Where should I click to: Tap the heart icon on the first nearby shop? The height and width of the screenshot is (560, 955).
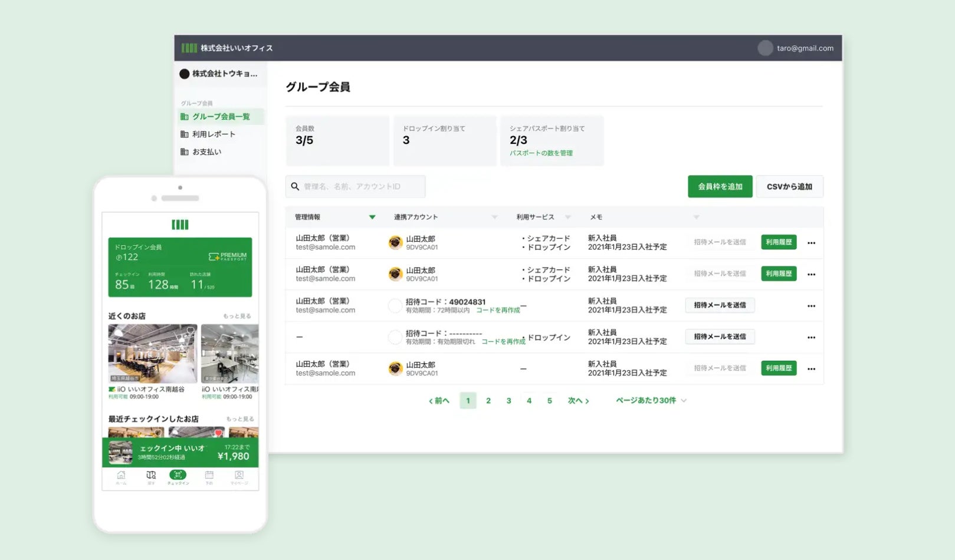190,330
